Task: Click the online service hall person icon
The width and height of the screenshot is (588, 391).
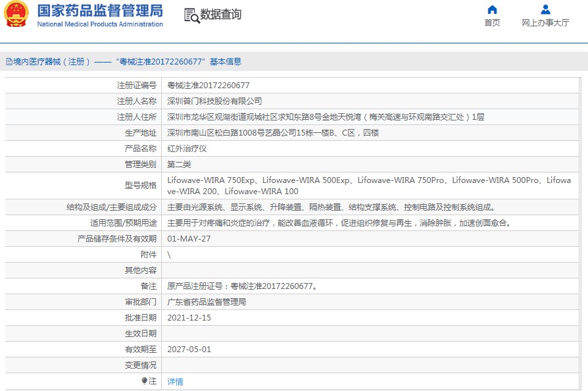Action: [545, 9]
